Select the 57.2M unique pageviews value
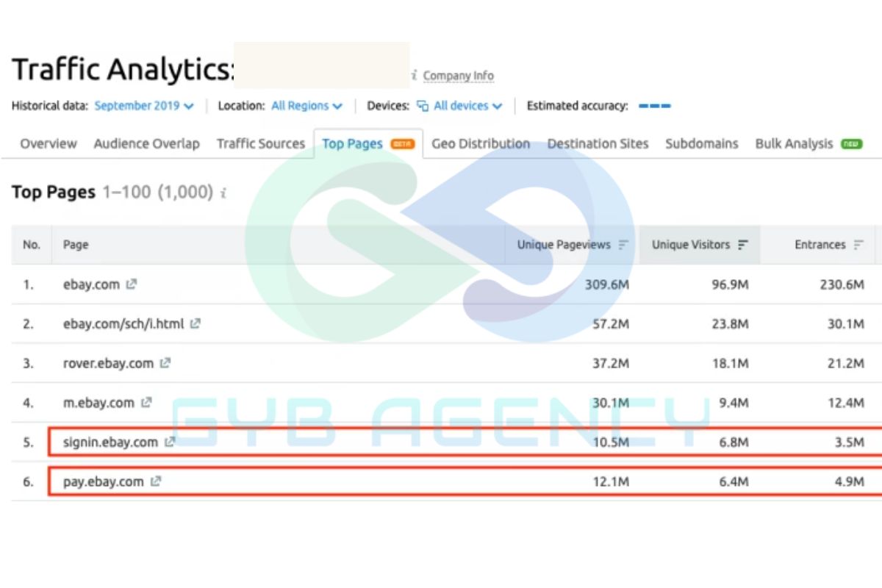The width and height of the screenshot is (882, 588). click(x=610, y=323)
